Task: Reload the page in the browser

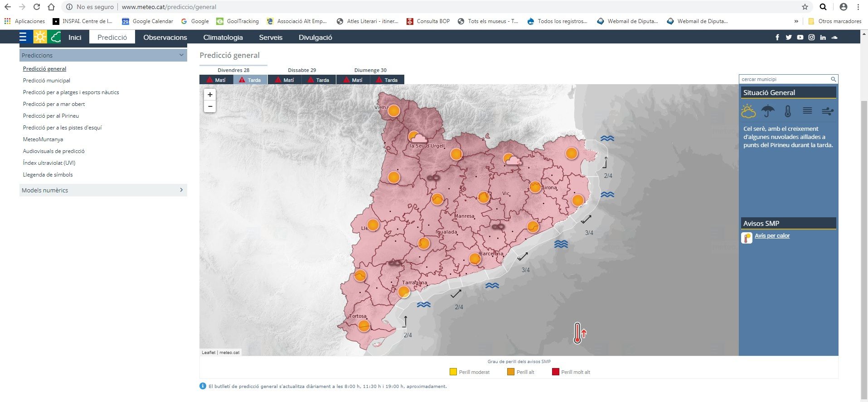Action: click(37, 7)
